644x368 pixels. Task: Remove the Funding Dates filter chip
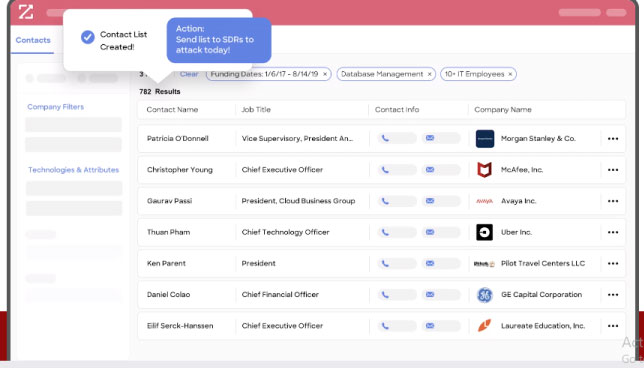point(325,74)
